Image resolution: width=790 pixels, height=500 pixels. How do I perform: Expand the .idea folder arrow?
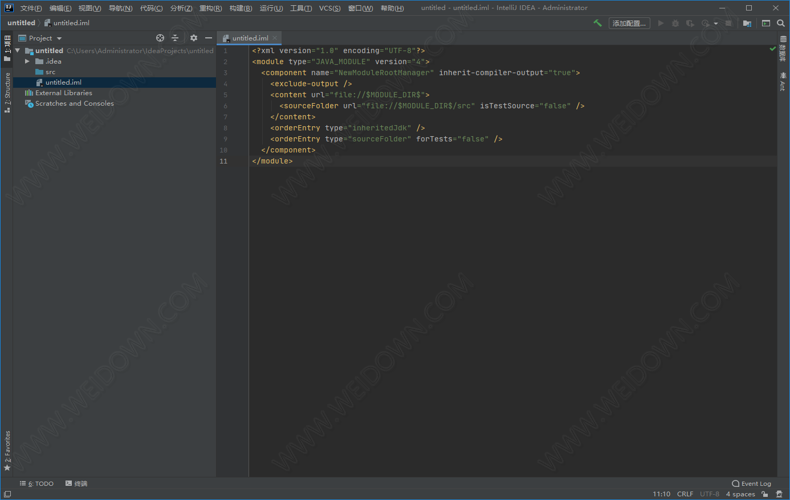(x=27, y=61)
